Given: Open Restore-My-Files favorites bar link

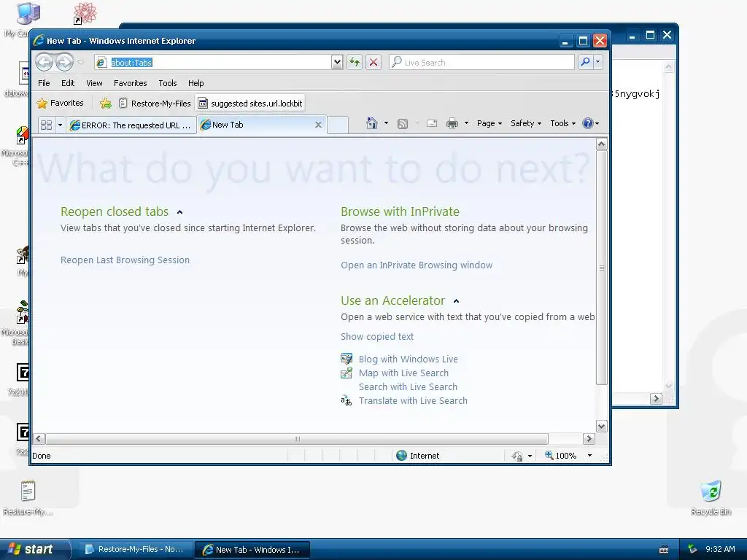Looking at the screenshot, I should click(x=155, y=104).
